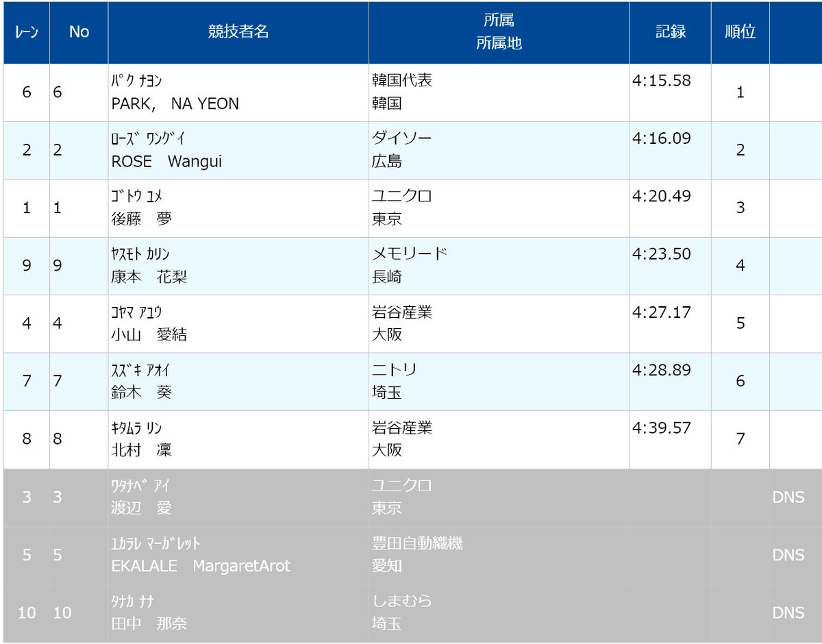Click the ダイソー affiliation cell
The height and width of the screenshot is (644, 822).
[499, 151]
